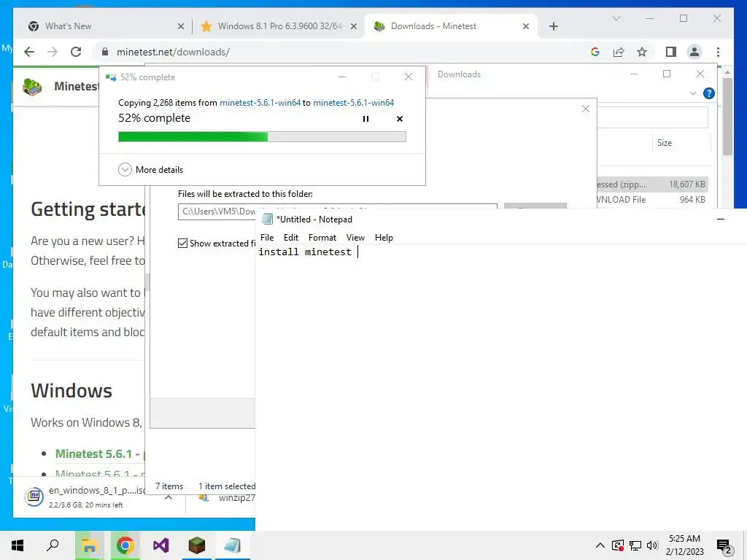The width and height of the screenshot is (747, 560).
Task: Open taskbar search
Action: tap(53, 545)
